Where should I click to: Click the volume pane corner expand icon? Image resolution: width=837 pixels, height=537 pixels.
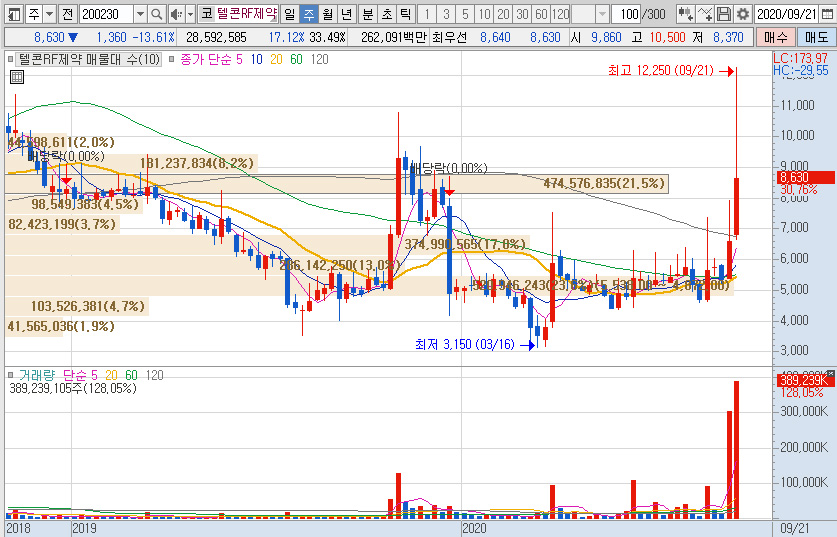pyautogui.click(x=830, y=373)
